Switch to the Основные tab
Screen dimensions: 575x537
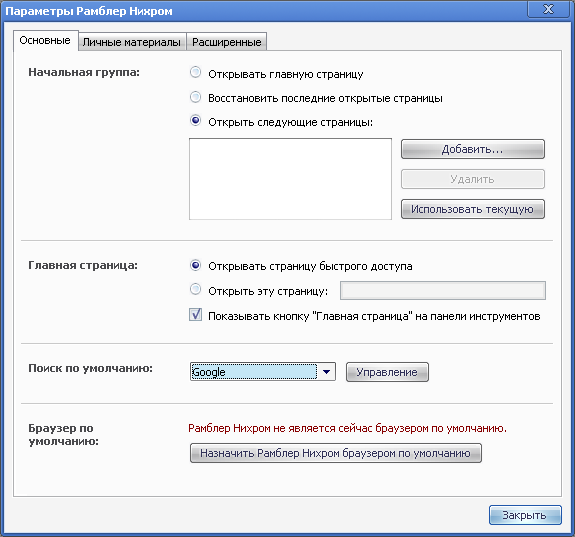pyautogui.click(x=45, y=40)
